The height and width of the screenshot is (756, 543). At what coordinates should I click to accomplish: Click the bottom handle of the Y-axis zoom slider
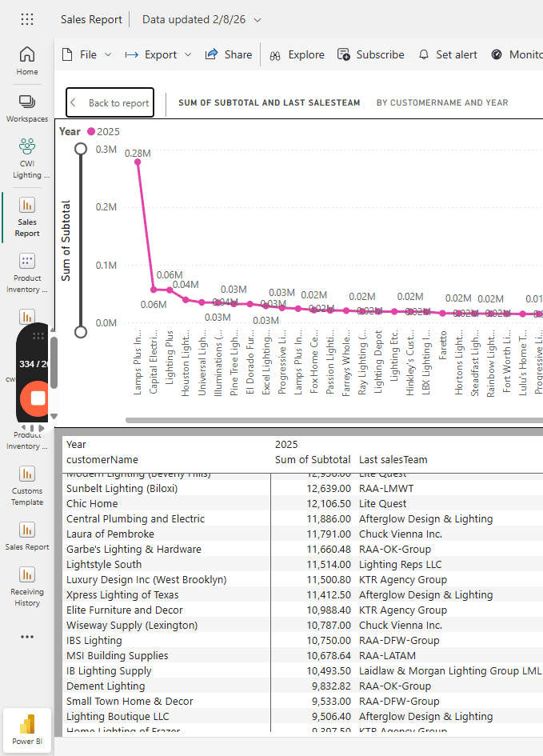[x=81, y=332]
